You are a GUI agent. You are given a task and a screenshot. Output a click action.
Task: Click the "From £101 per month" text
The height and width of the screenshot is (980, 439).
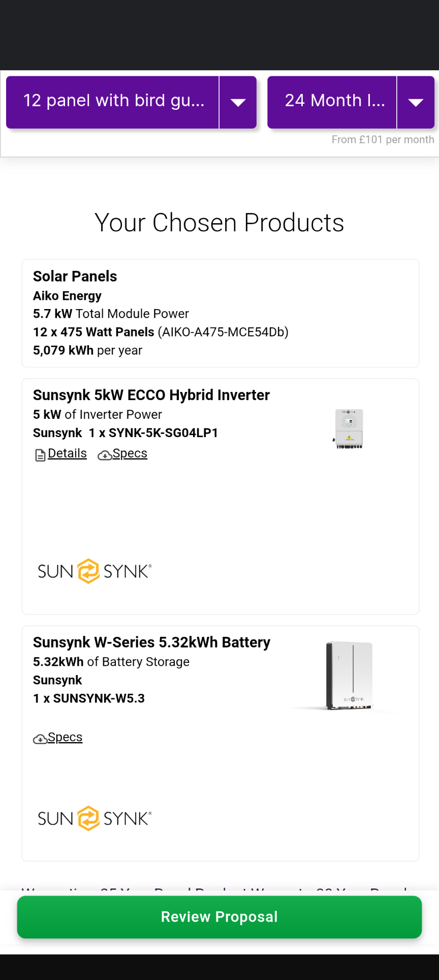383,140
